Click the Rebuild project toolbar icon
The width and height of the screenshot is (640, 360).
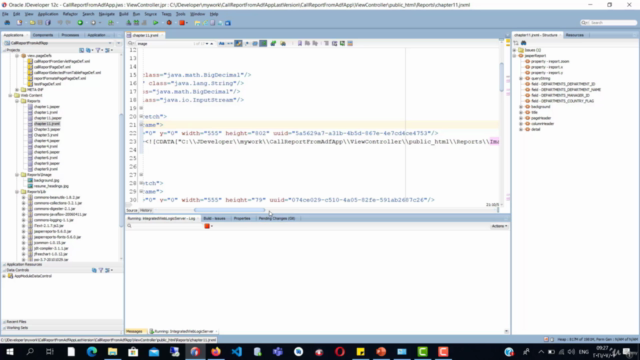[x=136, y=23]
